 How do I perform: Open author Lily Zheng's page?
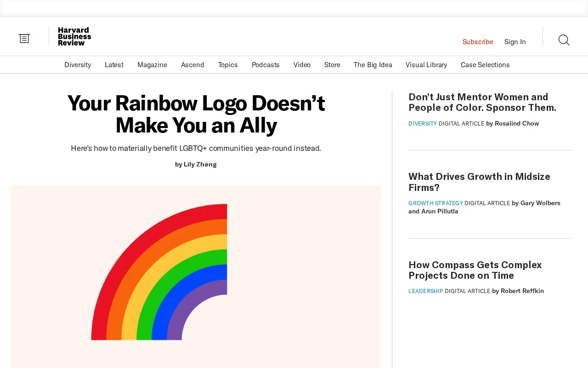coord(200,164)
